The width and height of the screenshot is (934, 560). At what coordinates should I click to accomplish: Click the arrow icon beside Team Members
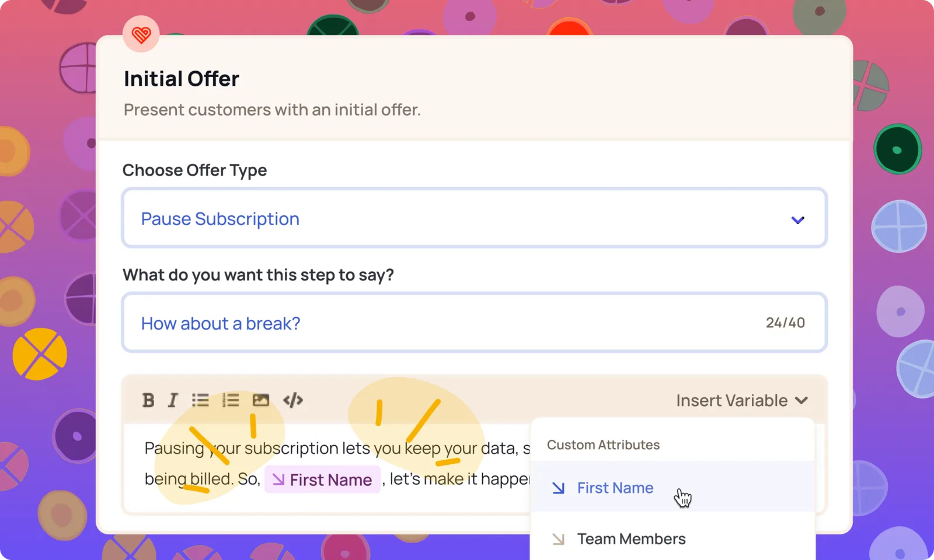coord(559,539)
